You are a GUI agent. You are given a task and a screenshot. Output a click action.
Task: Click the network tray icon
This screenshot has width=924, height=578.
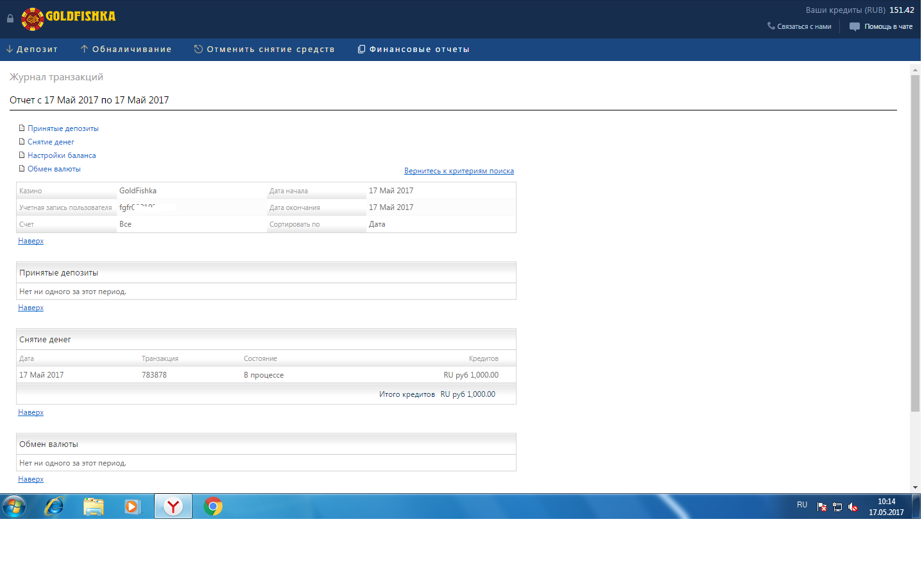(x=837, y=507)
